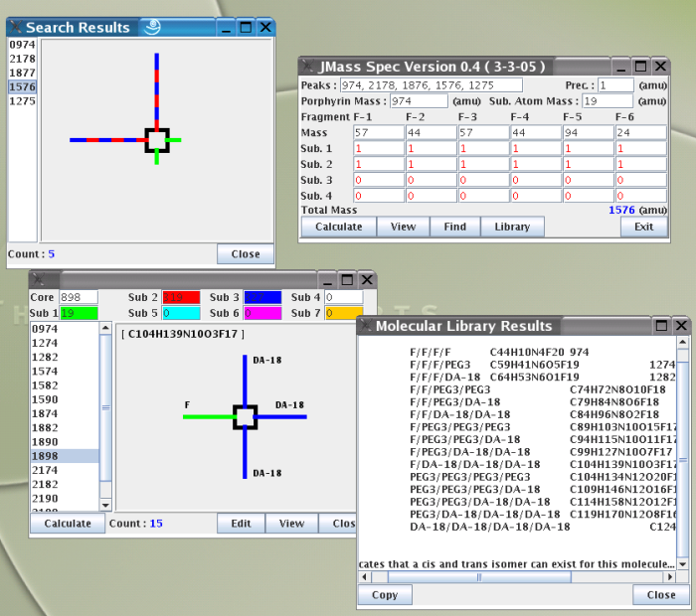The height and width of the screenshot is (616, 696).
Task: Click Library Results horizontal scroll right arrow
Action: (x=669, y=577)
